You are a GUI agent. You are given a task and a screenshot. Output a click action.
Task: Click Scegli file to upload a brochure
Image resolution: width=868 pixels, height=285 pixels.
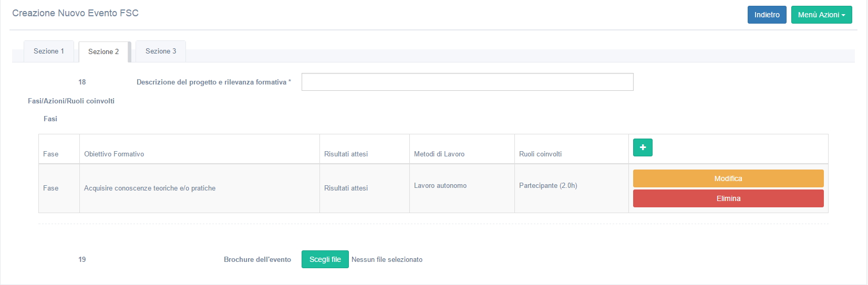[325, 259]
